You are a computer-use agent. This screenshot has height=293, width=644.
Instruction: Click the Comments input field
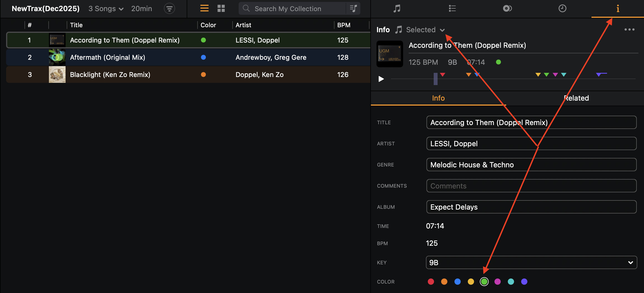pyautogui.click(x=531, y=186)
